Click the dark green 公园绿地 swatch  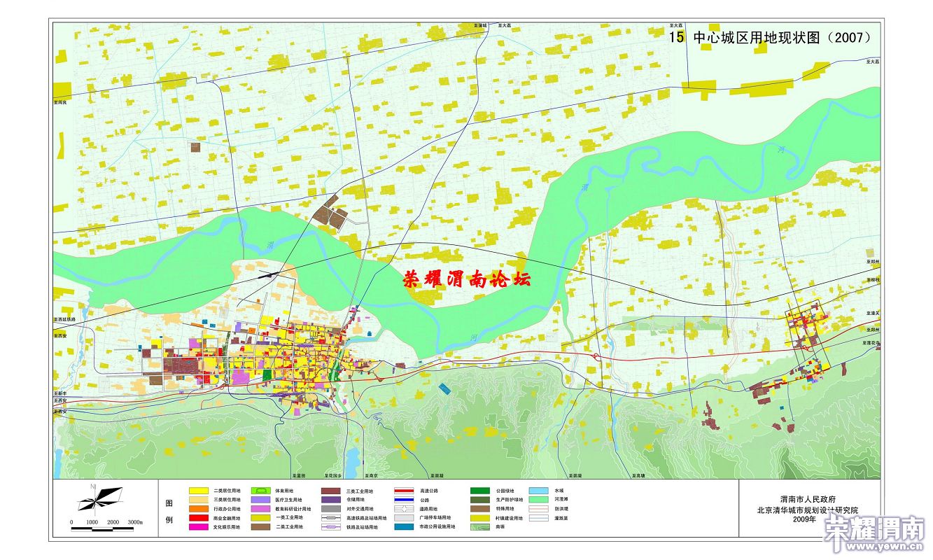pos(479,491)
